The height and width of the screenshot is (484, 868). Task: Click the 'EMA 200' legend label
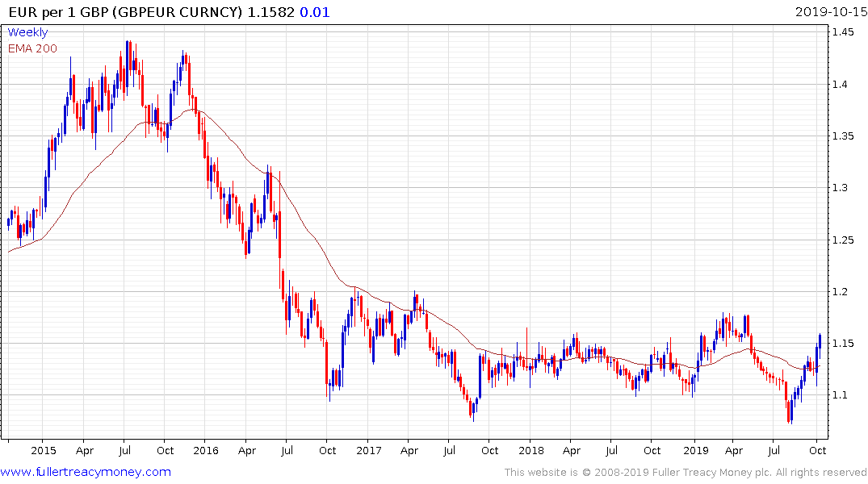tap(32, 48)
